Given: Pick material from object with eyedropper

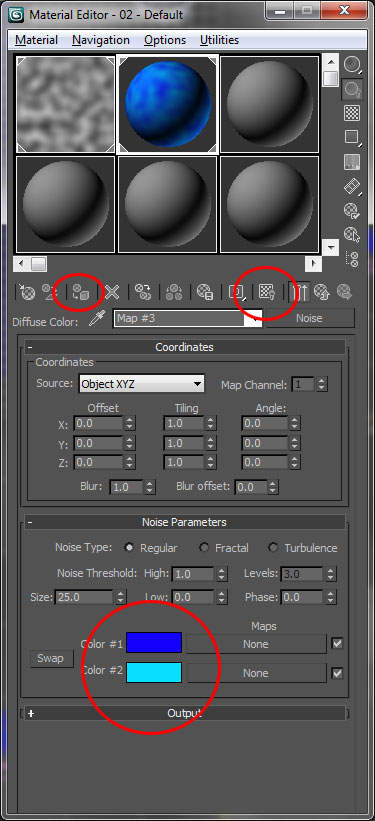Looking at the screenshot, I should pos(96,318).
